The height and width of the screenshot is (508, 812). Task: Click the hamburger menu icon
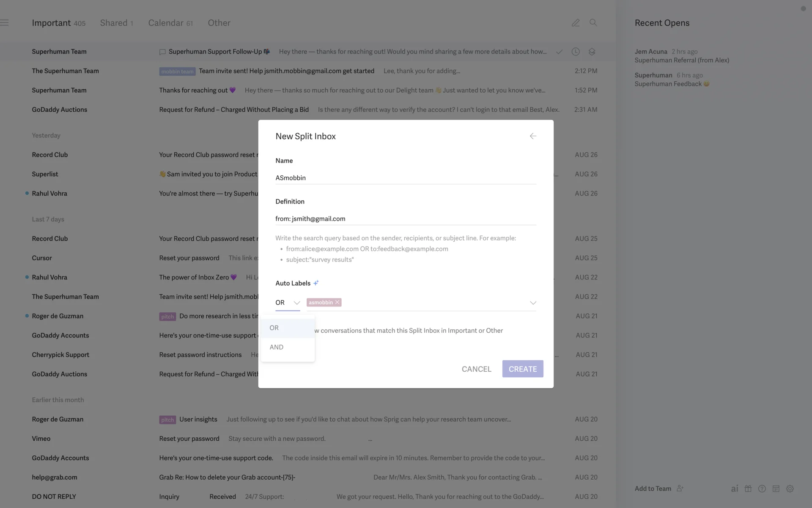click(x=5, y=23)
